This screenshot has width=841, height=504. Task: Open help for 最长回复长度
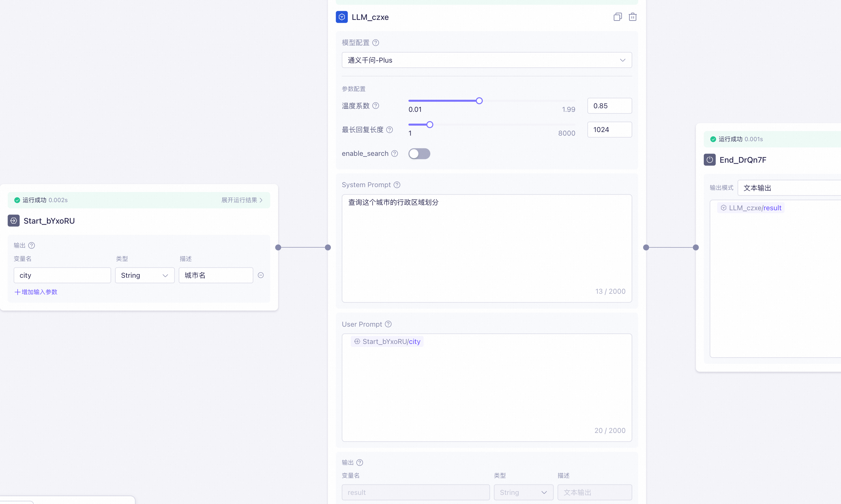point(390,130)
